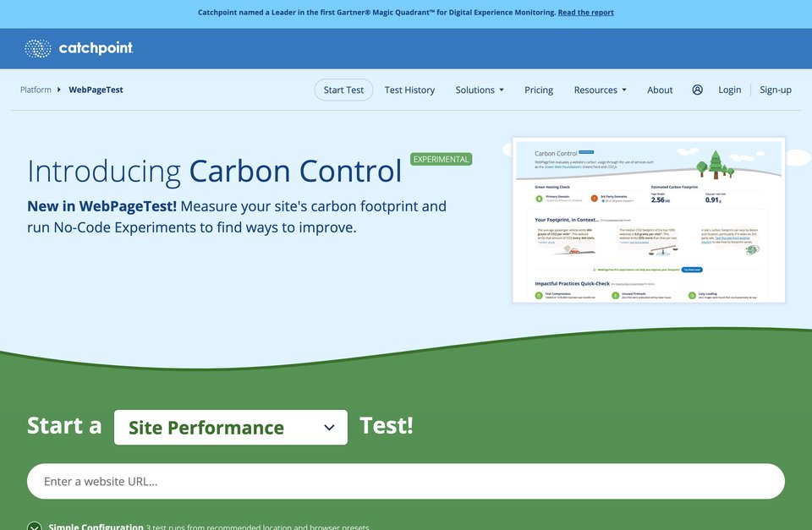Open the About page

coord(660,90)
